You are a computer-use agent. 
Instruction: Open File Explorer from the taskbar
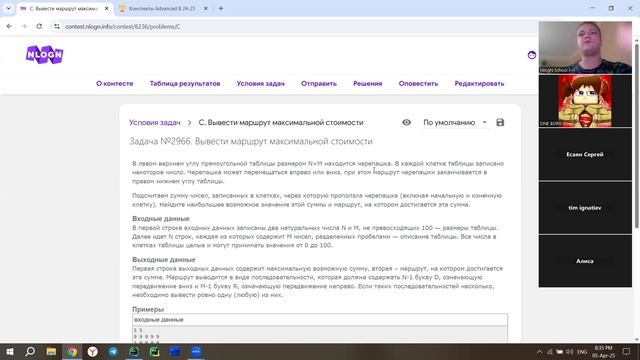[x=51, y=351]
